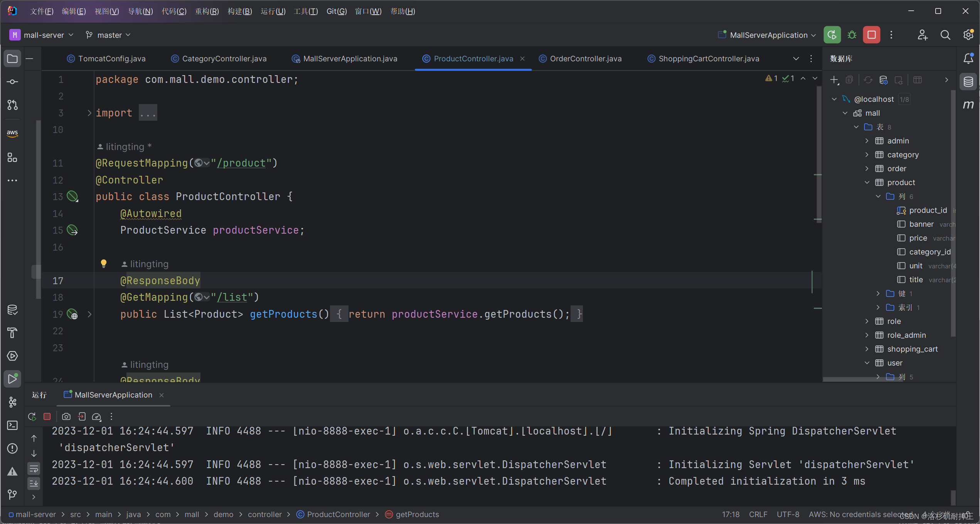Open the mall-server project dropdown
Screen dimensions: 980x524
[41, 35]
